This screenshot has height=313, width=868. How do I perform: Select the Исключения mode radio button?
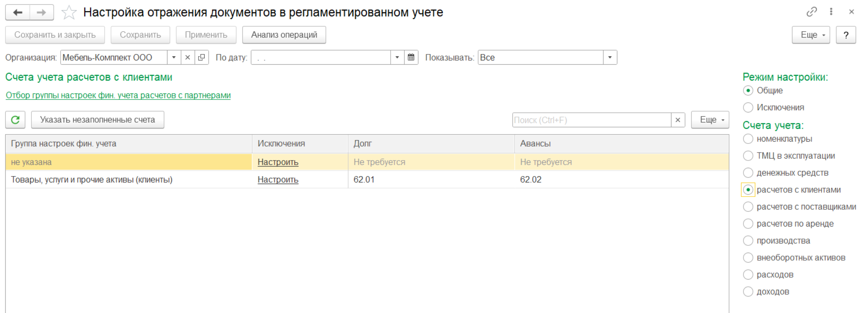point(748,107)
